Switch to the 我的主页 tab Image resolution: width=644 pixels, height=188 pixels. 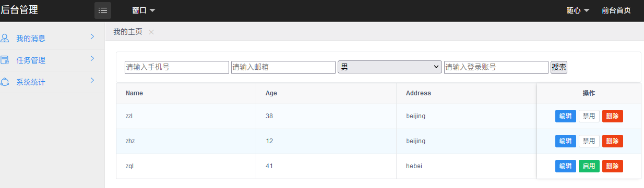pos(128,32)
